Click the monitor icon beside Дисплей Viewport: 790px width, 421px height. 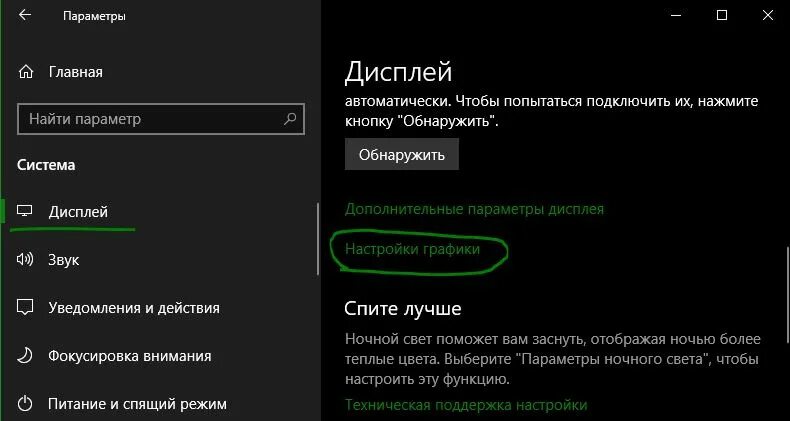coord(25,211)
